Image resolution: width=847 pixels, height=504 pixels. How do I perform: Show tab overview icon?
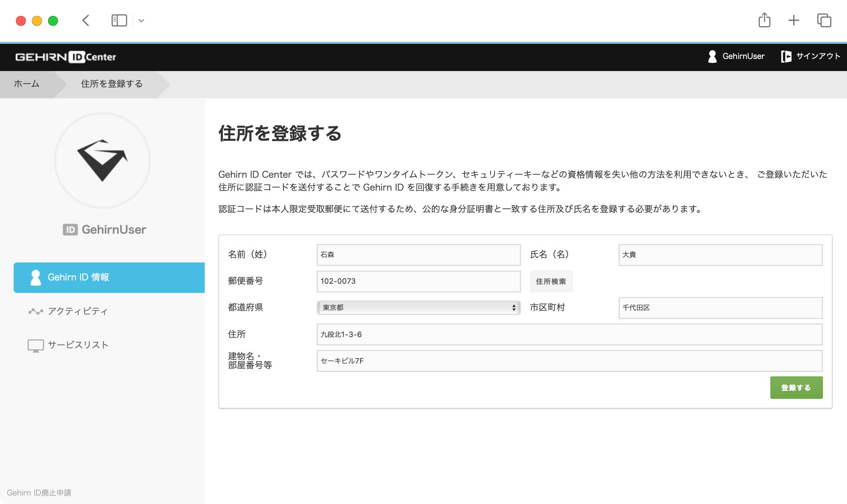tap(824, 20)
